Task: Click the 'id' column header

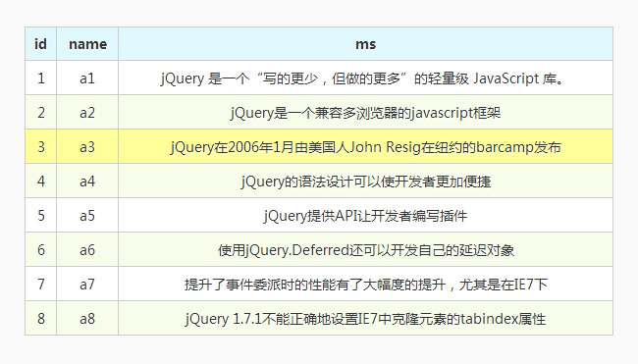Action: pos(40,44)
